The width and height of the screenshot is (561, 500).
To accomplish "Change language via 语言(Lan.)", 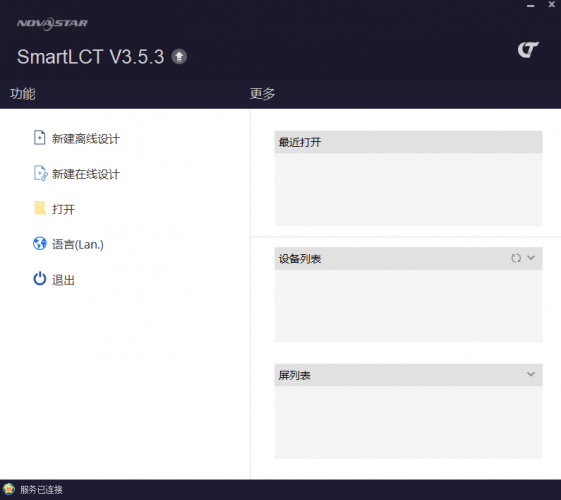I will (x=78, y=244).
